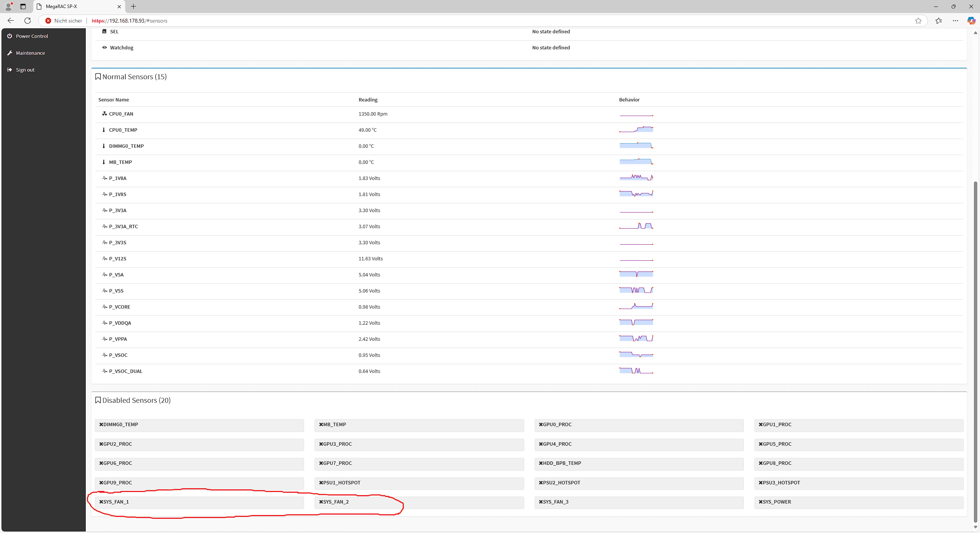Click the CPU0_TEMP thermometer icon
The height and width of the screenshot is (533, 980).
click(x=104, y=130)
